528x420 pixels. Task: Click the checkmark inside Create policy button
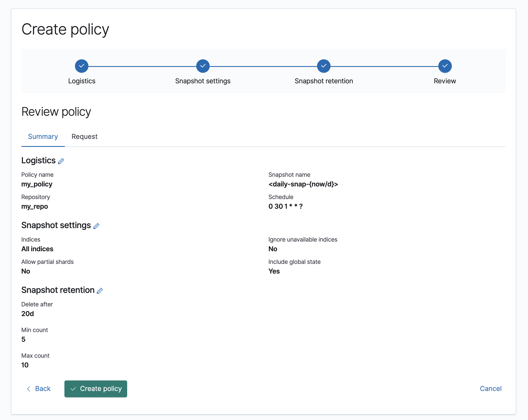tap(73, 389)
